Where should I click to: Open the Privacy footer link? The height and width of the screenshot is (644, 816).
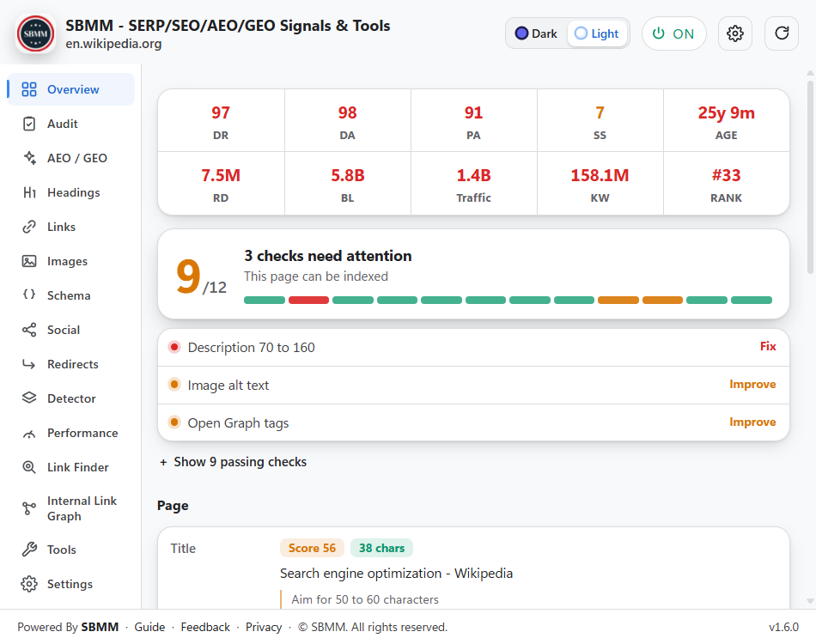[264, 628]
